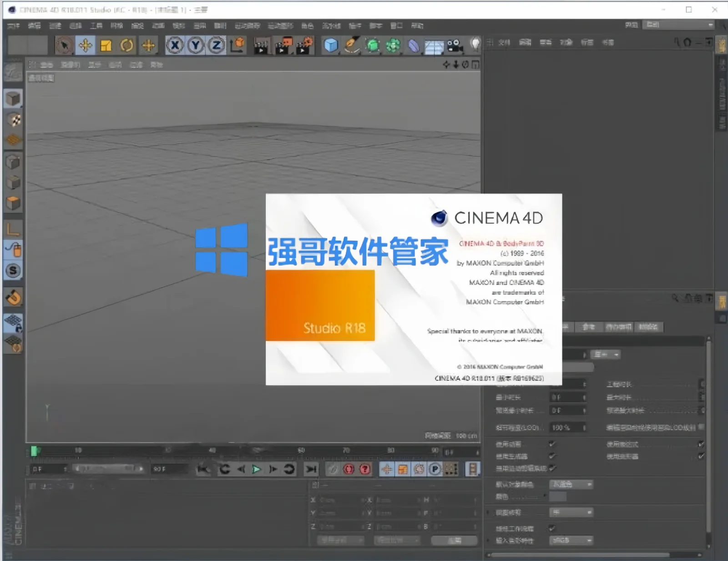The height and width of the screenshot is (561, 728).
Task: Toggle the Z axis lock
Action: click(x=217, y=45)
